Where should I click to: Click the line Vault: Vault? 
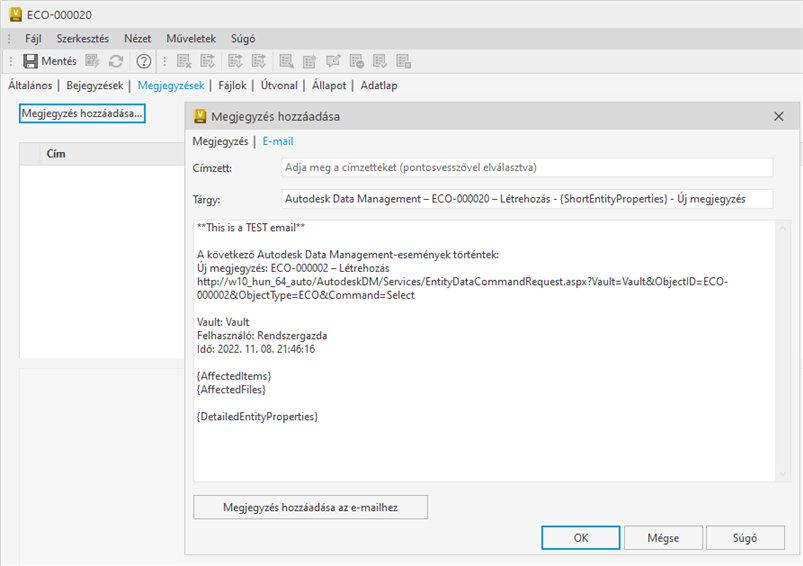[223, 322]
